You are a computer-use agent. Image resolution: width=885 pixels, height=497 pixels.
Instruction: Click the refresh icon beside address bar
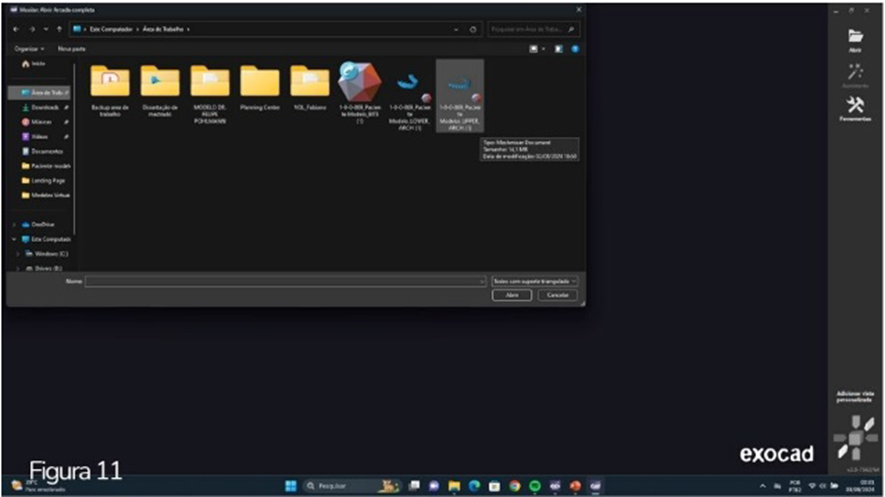tap(473, 30)
